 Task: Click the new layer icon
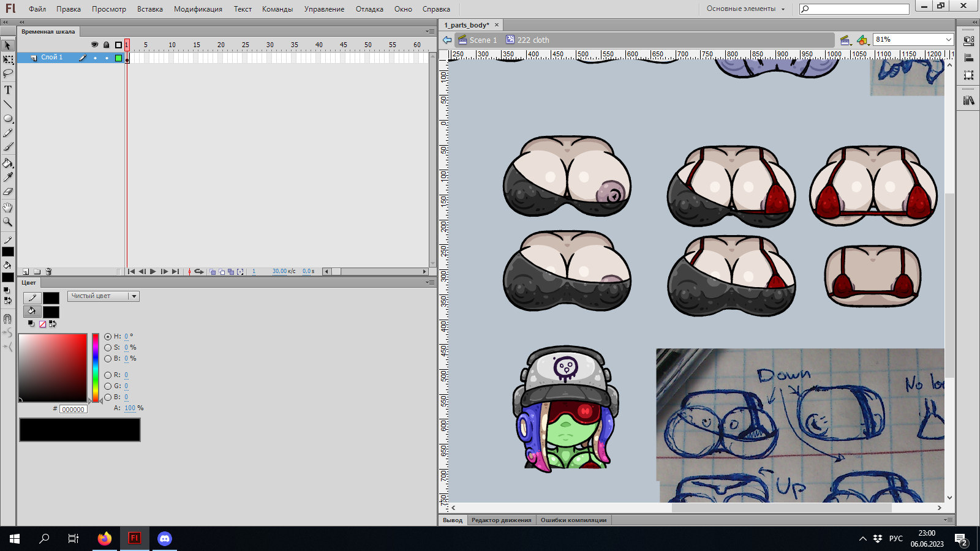(26, 271)
